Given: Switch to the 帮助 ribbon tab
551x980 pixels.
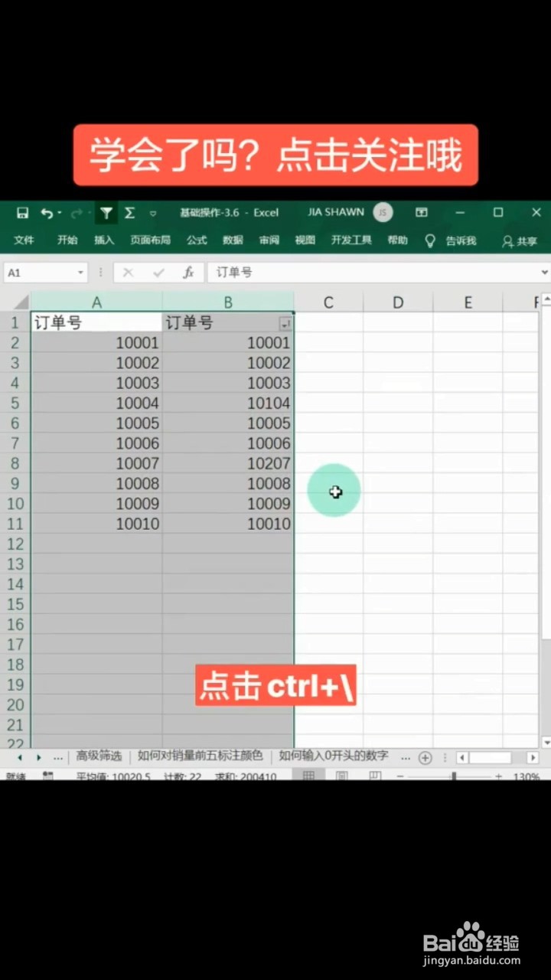Looking at the screenshot, I should coord(398,240).
